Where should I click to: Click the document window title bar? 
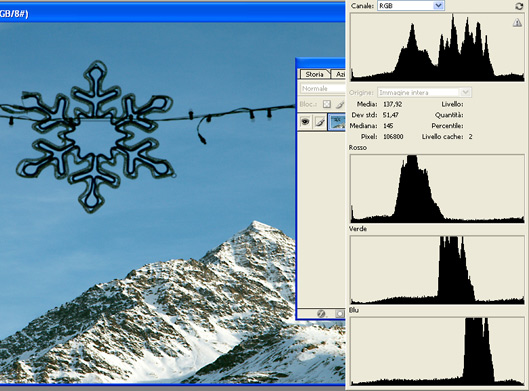[172, 13]
